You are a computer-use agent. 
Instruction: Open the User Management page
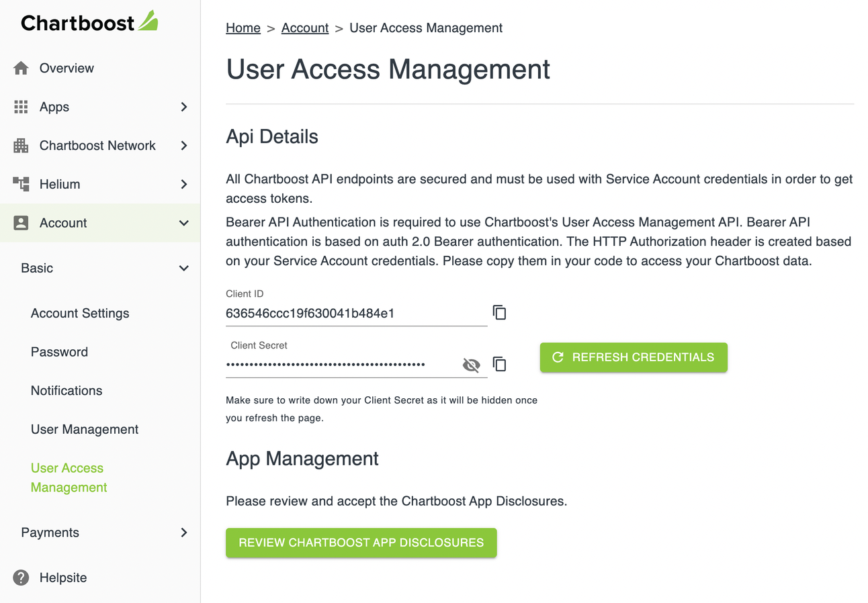tap(85, 429)
